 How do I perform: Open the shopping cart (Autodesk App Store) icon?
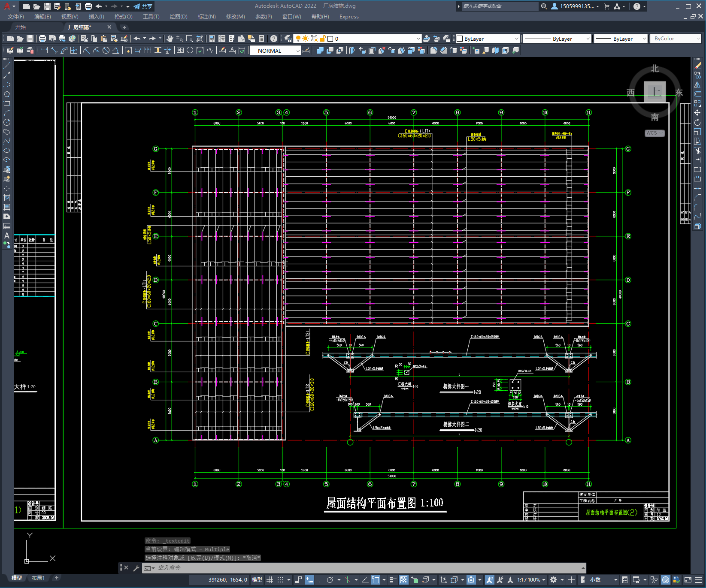click(607, 6)
